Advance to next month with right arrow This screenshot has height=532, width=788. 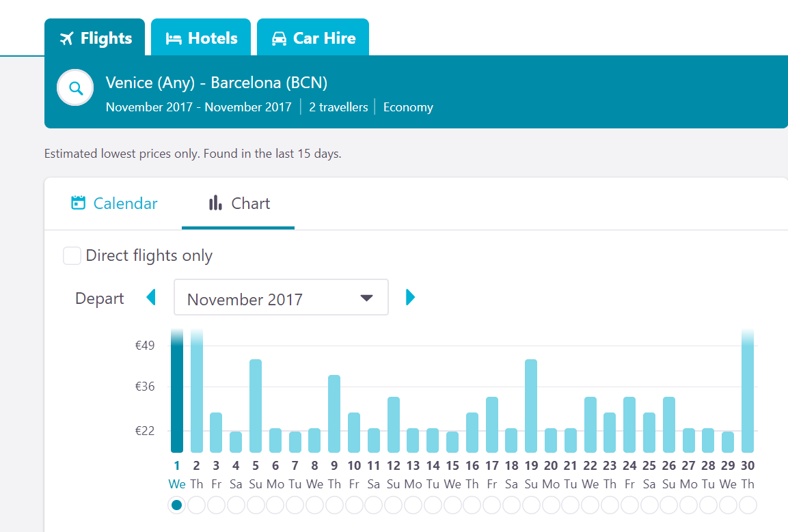410,297
